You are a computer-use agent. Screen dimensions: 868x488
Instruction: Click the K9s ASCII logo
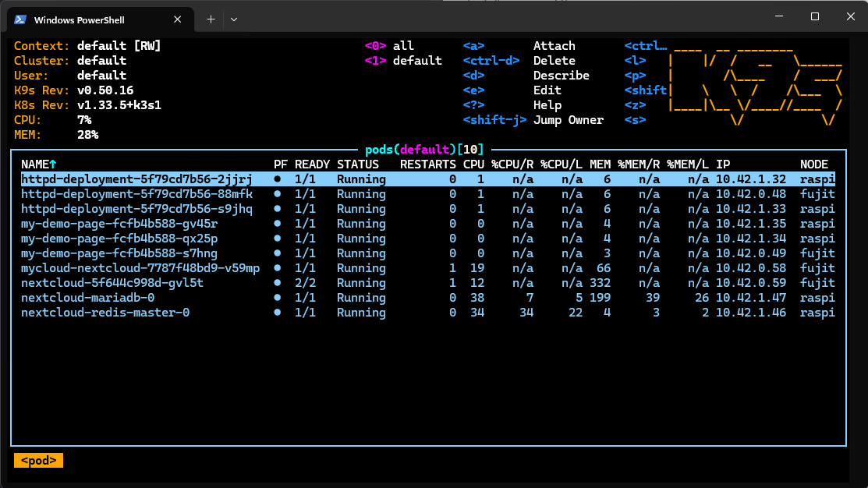coord(755,83)
